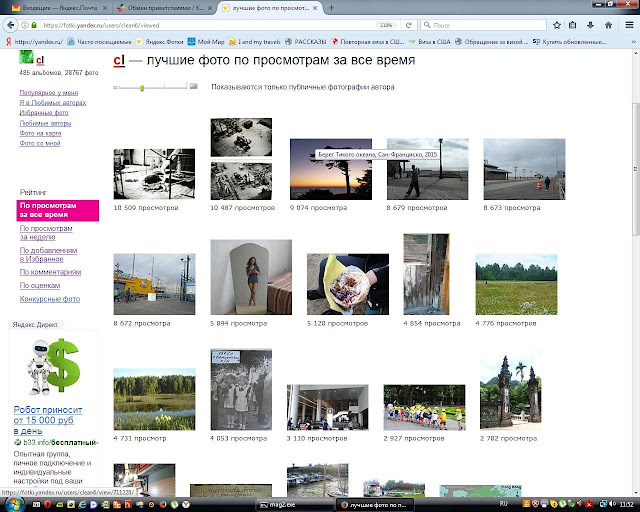Open the children photo with 2 927 просмотров

(424, 407)
